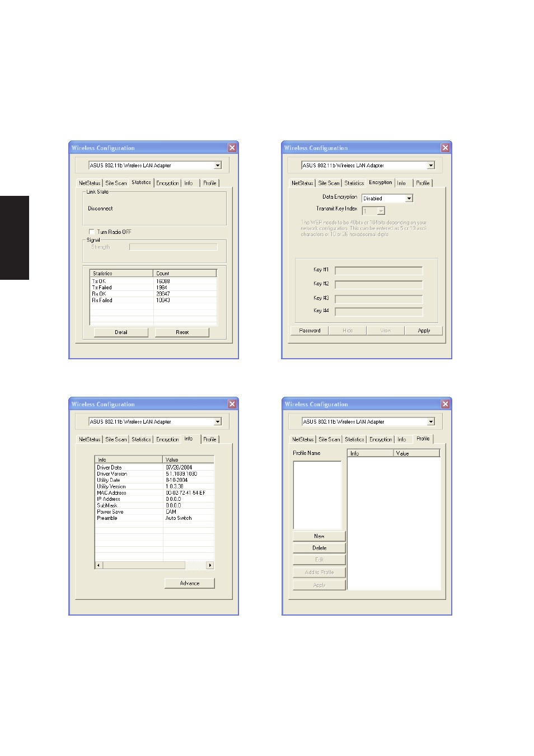Screen dimensions: 534x756
Task: Click Add to Profile button
Action: [319, 572]
